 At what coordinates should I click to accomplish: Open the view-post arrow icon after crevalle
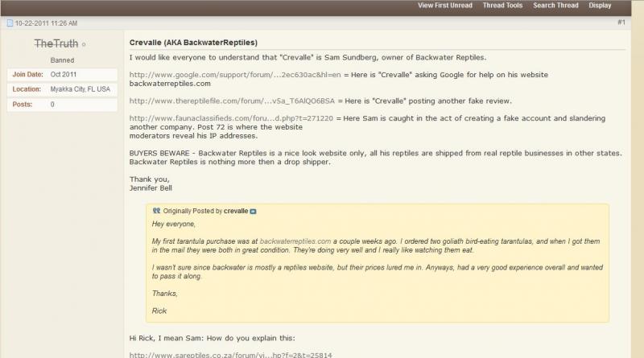tap(253, 212)
